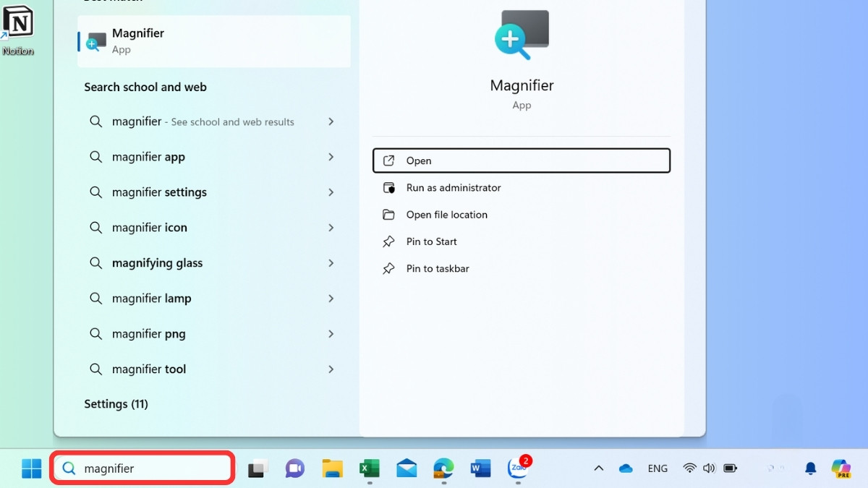Expand the 'magnifier app' suggestion chevron
868x488 pixels.
coord(331,157)
